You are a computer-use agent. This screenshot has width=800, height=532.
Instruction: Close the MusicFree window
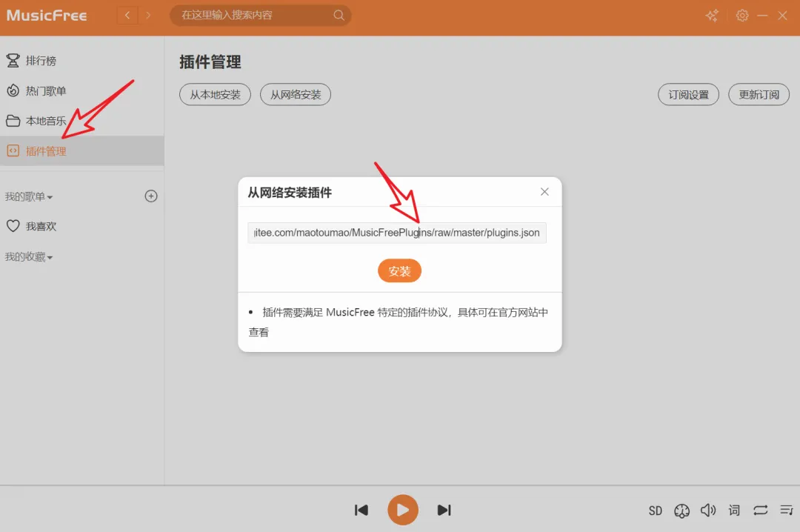tap(782, 16)
